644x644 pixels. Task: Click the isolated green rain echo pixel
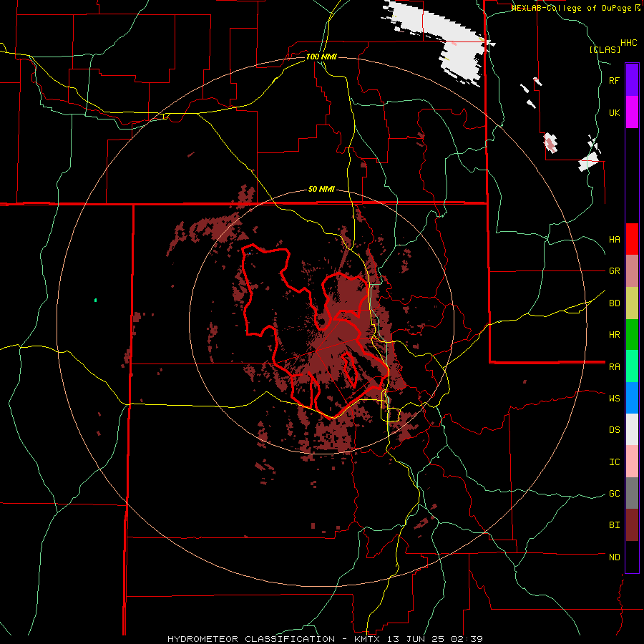coord(96,301)
